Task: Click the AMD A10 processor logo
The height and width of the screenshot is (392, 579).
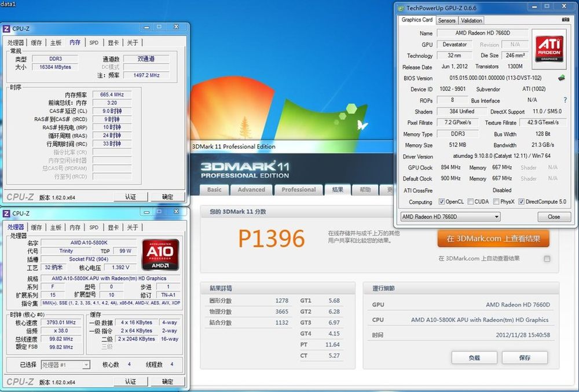Action: point(159,255)
